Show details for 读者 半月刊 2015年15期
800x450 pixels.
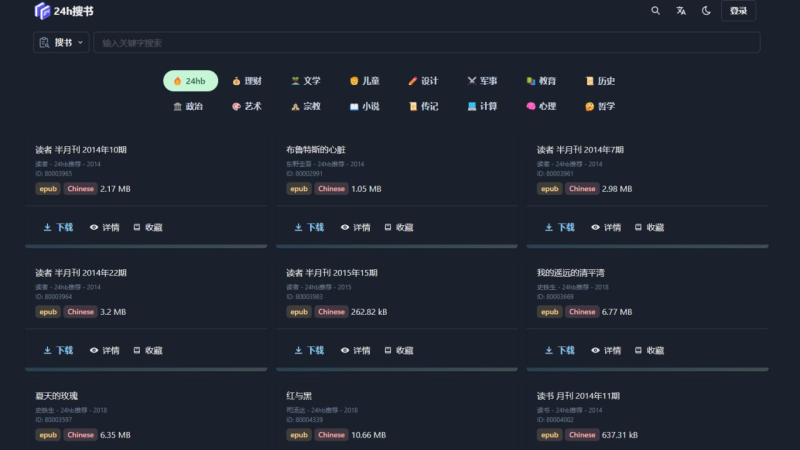click(355, 351)
